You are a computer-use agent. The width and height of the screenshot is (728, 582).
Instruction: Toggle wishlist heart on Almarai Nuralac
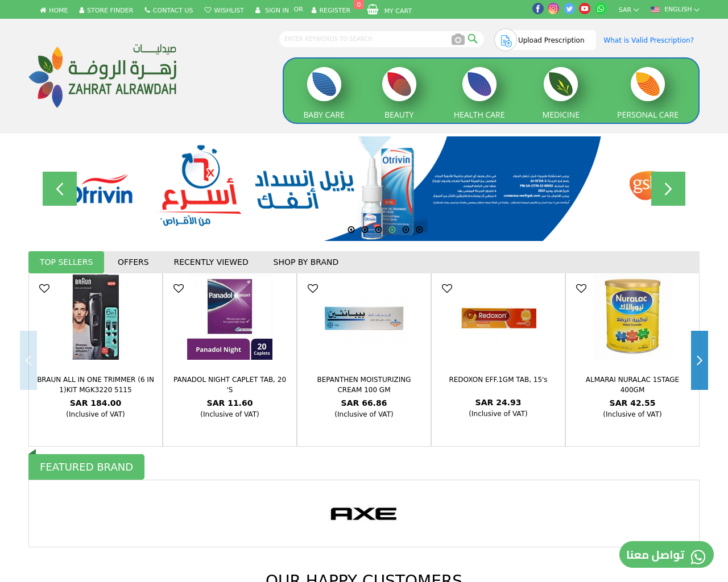click(581, 288)
